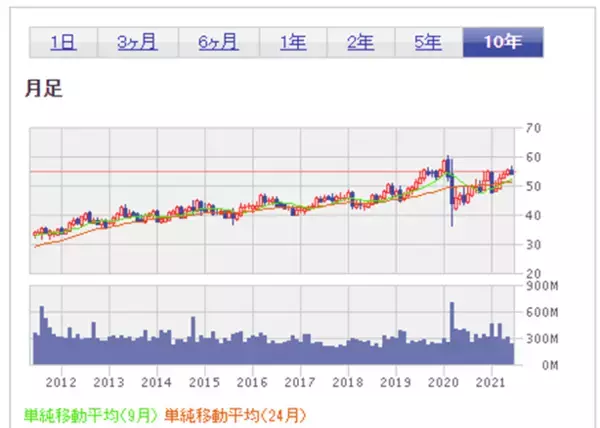The image size is (600, 428).
Task: Click the 2021 label on time axis
Action: (490, 382)
